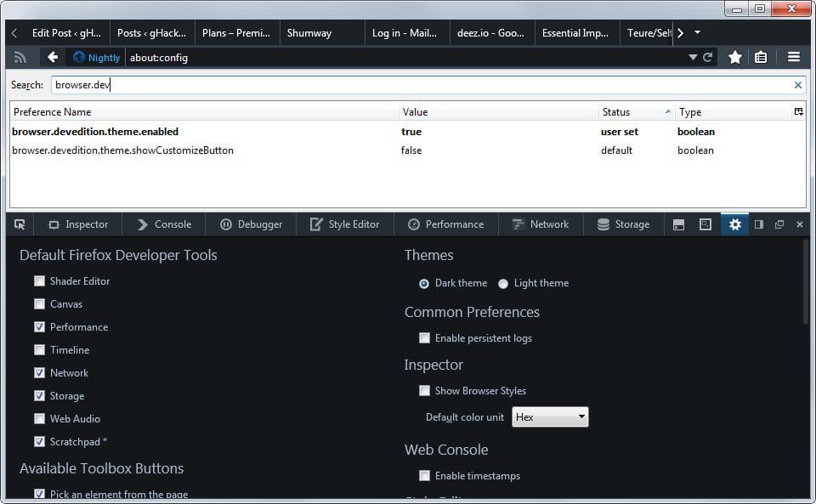Screen dimensions: 816x504
Task: Sort by Preference Name column
Action: [x=204, y=112]
